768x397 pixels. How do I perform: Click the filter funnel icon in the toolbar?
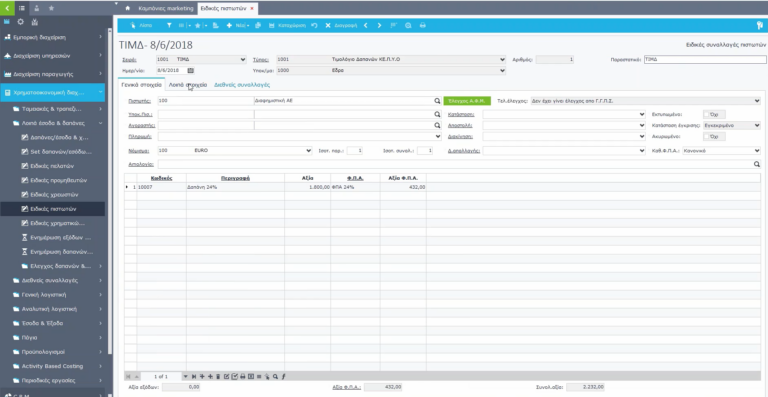(169, 25)
